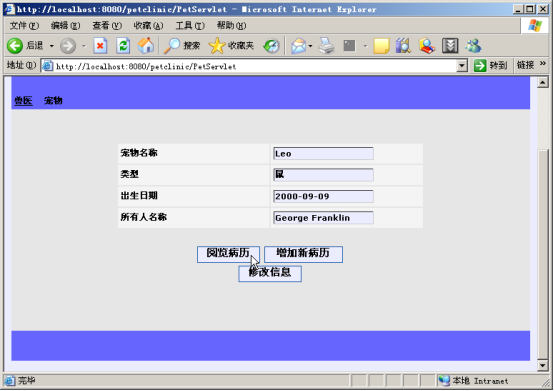This screenshot has height=391, width=554.
Task: Open the 文件(F) menu
Action: (x=24, y=26)
